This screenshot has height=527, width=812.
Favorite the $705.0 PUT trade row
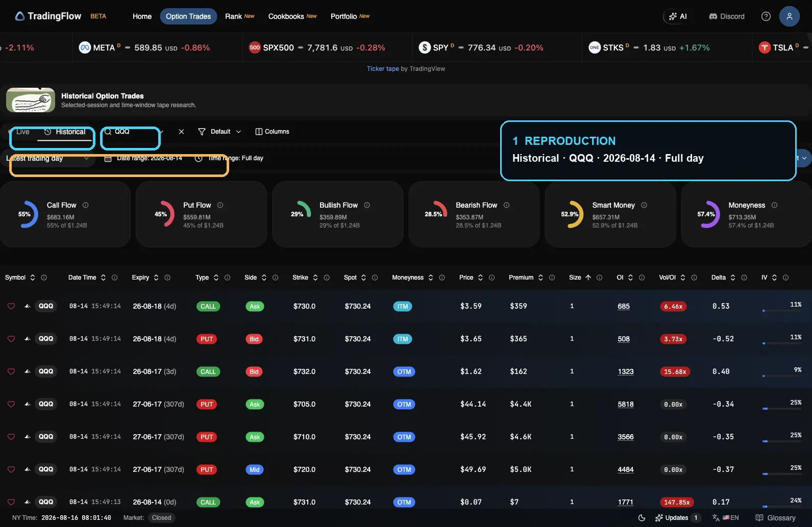(x=11, y=404)
